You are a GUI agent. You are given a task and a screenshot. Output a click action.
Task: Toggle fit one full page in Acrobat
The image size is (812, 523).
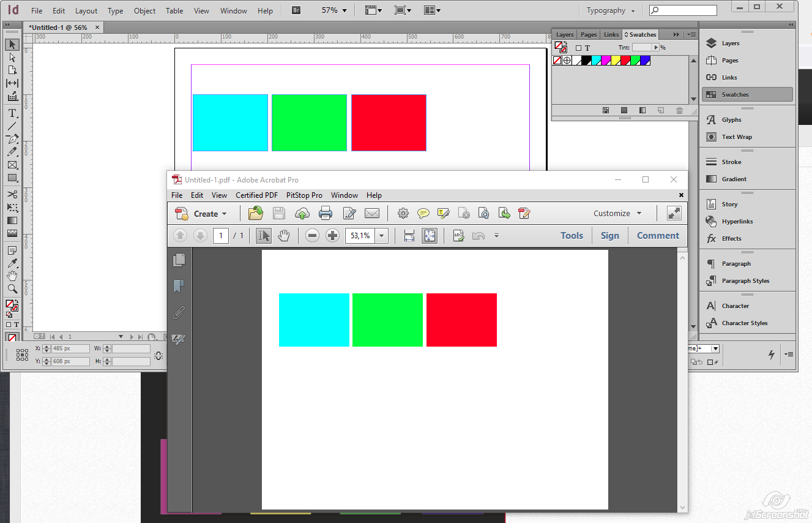click(430, 236)
